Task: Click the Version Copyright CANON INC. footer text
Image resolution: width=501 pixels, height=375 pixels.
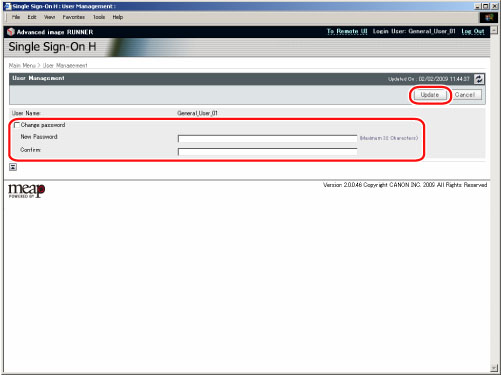Action: [405, 185]
